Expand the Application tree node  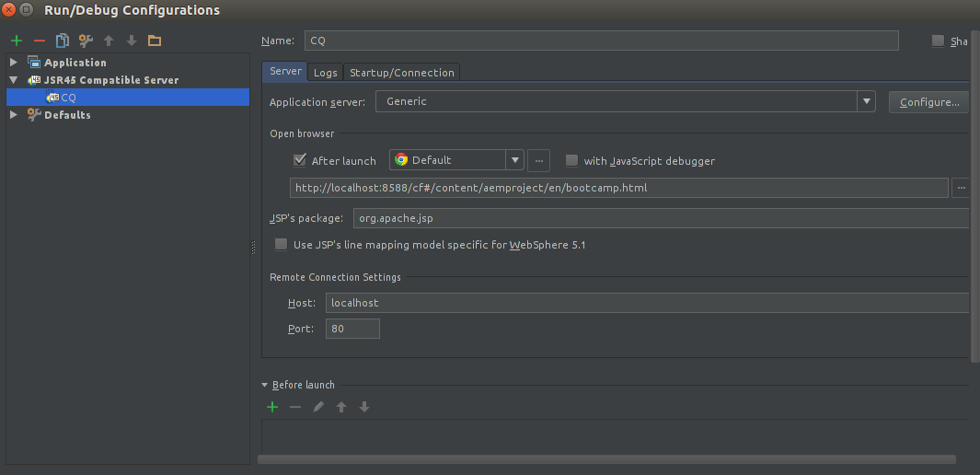pos(14,62)
